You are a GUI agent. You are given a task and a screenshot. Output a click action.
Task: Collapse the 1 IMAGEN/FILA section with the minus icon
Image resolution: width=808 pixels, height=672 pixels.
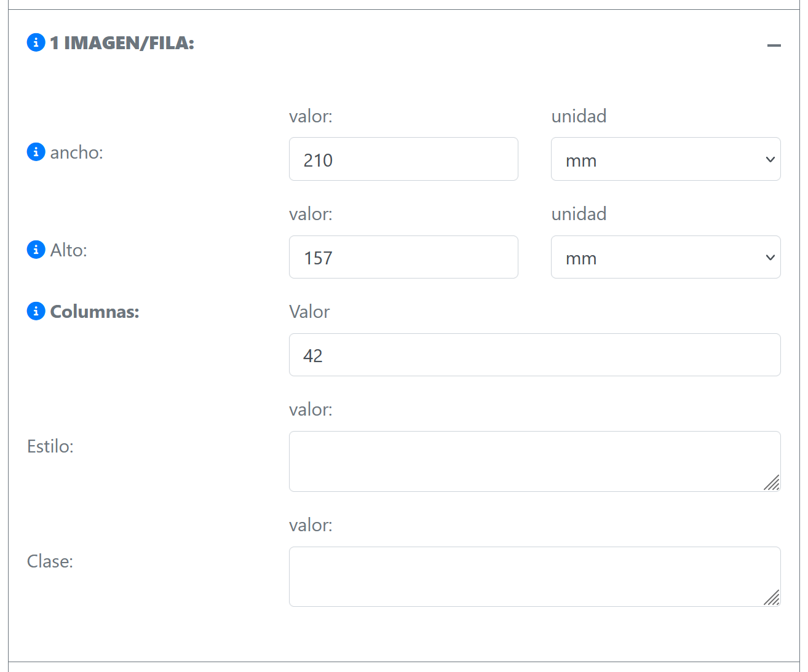[x=774, y=45]
